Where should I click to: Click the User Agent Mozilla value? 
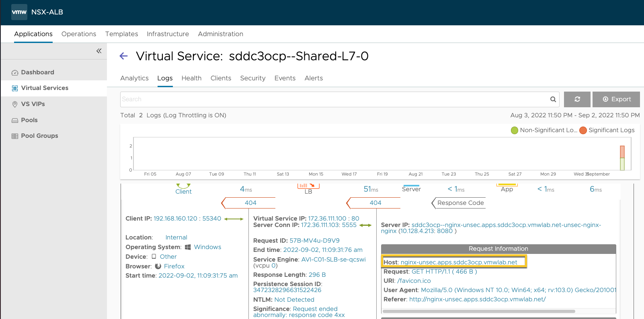click(518, 290)
